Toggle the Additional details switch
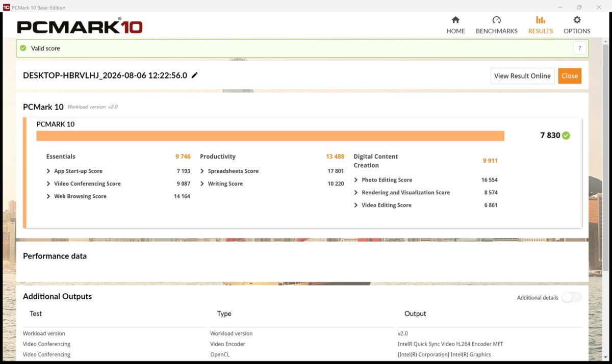Screen dimensions: 612x364 coord(571,298)
